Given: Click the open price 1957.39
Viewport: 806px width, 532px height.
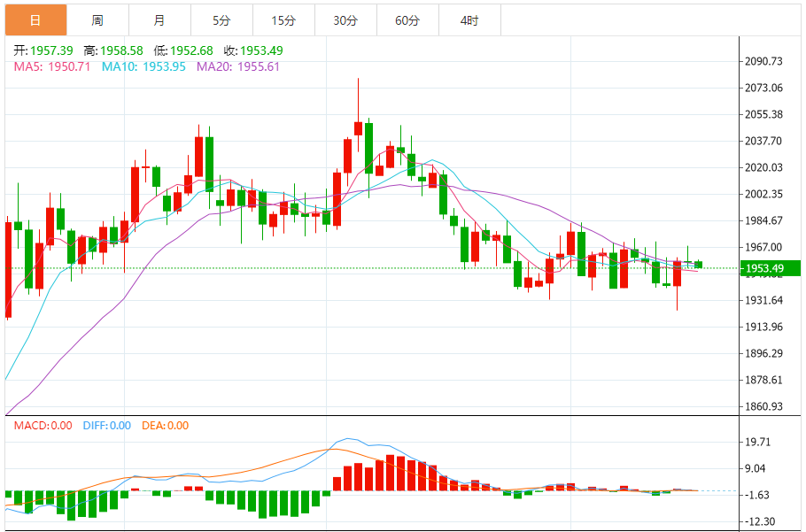Looking at the screenshot, I should pyautogui.click(x=51, y=50).
